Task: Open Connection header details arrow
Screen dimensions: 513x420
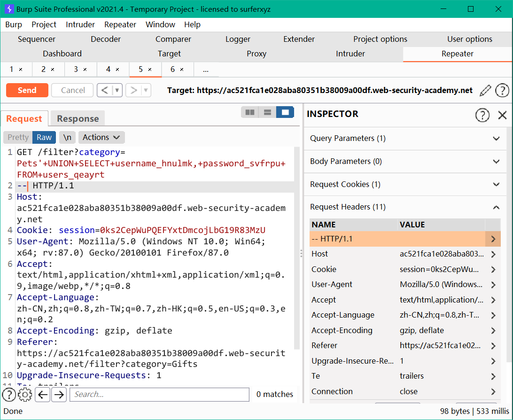Action: pyautogui.click(x=493, y=391)
